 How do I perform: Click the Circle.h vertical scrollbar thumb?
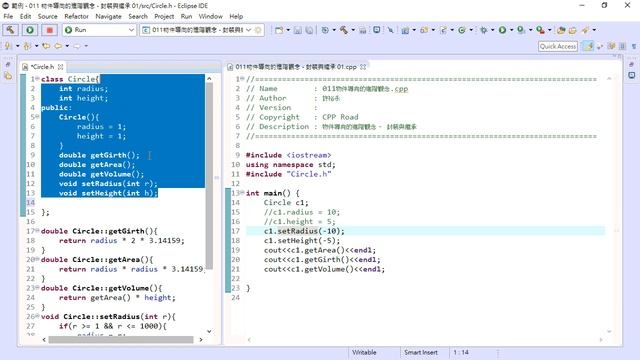pos(209,176)
